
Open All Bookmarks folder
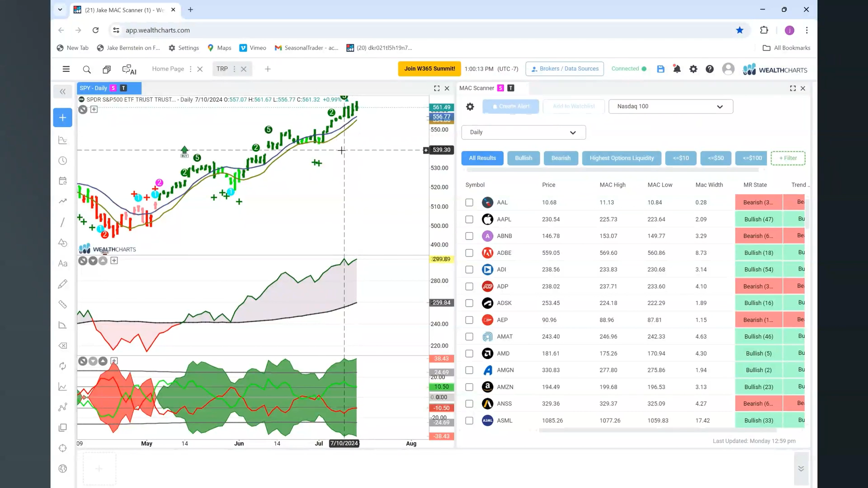pyautogui.click(x=787, y=48)
